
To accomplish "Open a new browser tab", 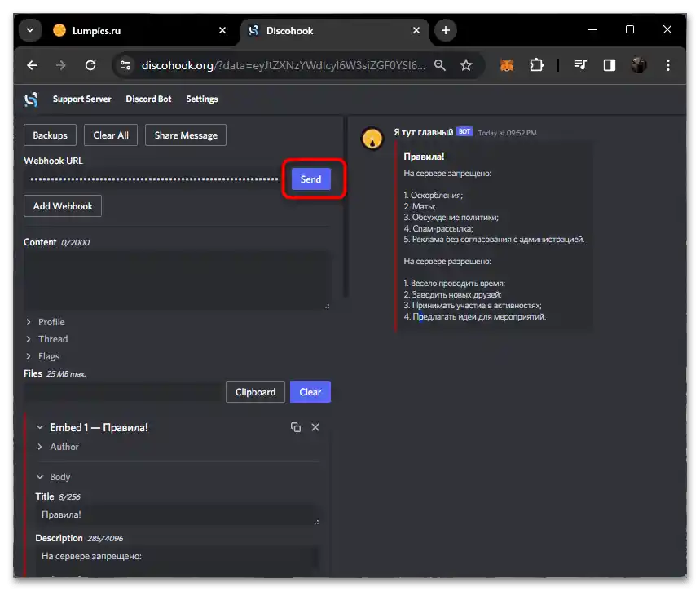I will (x=446, y=30).
